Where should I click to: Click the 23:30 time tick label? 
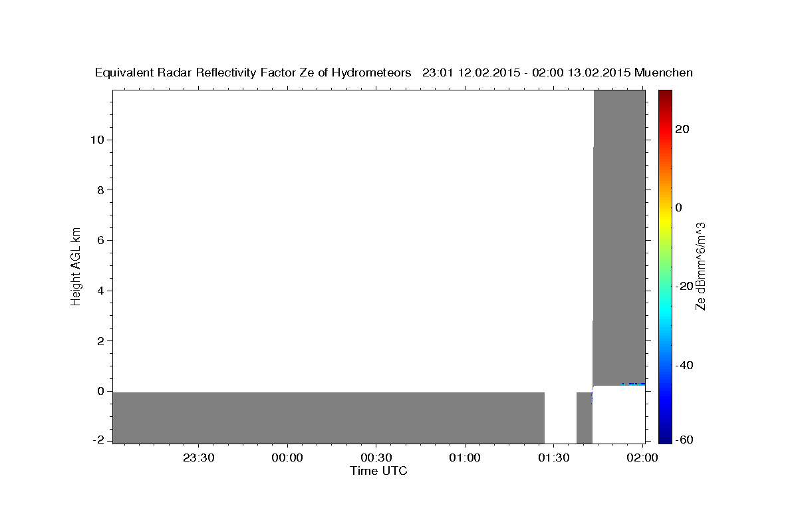coord(199,458)
